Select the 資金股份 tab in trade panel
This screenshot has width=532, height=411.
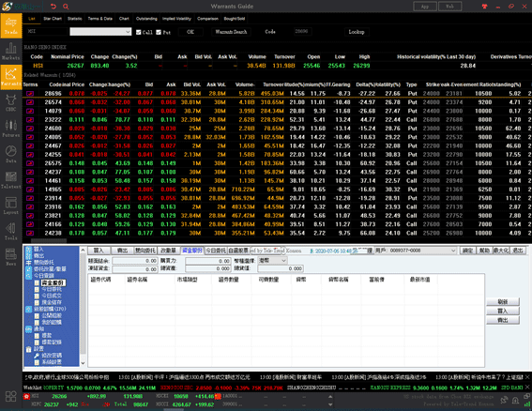pos(192,251)
